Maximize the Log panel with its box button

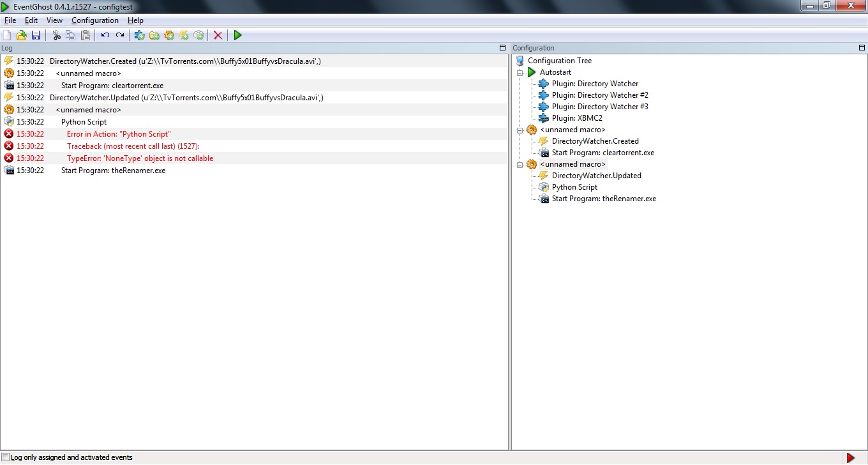tap(502, 48)
